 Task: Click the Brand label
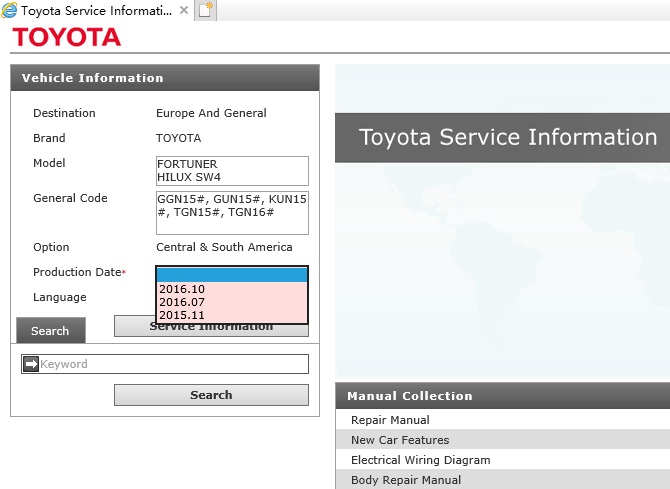49,138
